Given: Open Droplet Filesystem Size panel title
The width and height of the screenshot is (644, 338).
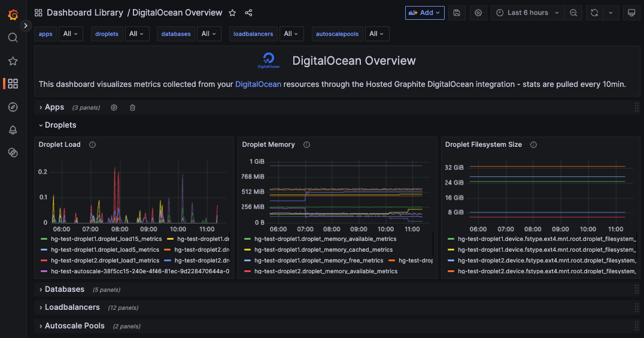Looking at the screenshot, I should (x=484, y=145).
